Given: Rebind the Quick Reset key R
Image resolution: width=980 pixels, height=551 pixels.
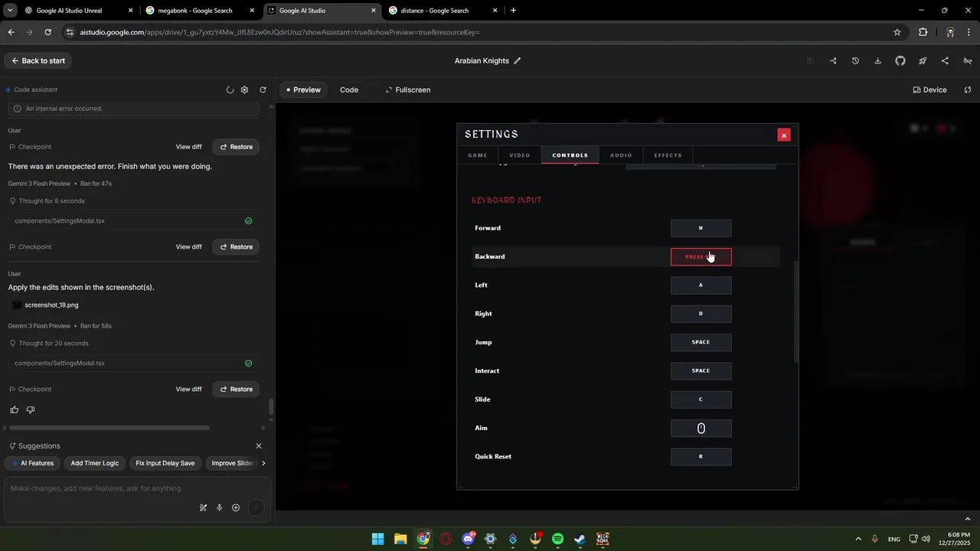Looking at the screenshot, I should [x=701, y=457].
